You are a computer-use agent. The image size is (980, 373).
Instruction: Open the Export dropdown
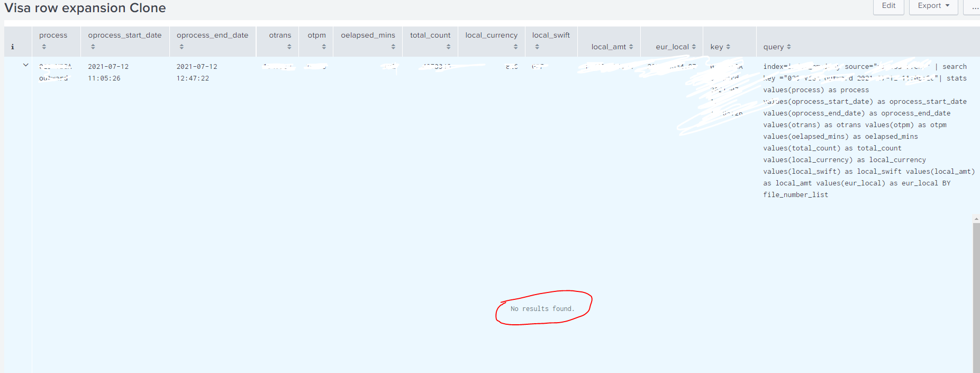[933, 6]
